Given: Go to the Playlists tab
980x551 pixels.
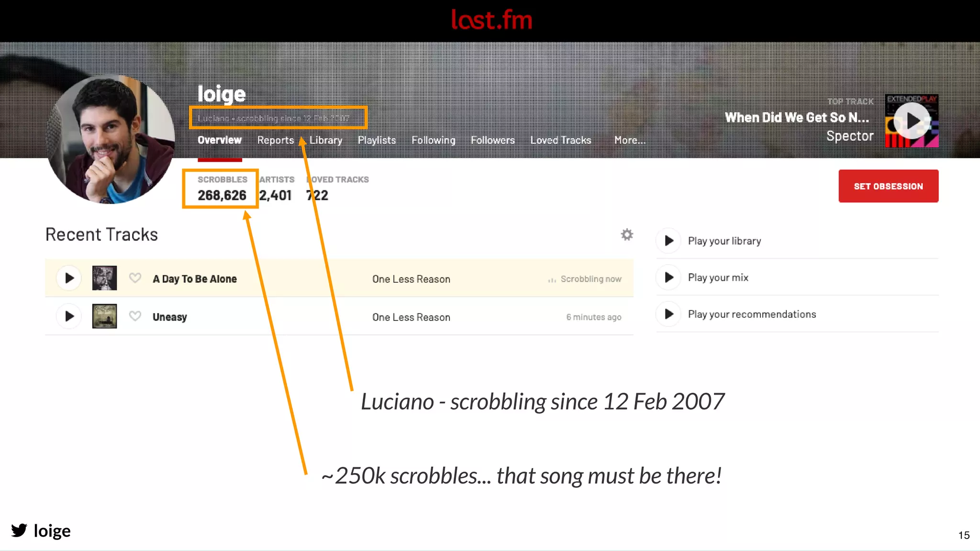Looking at the screenshot, I should coord(377,140).
